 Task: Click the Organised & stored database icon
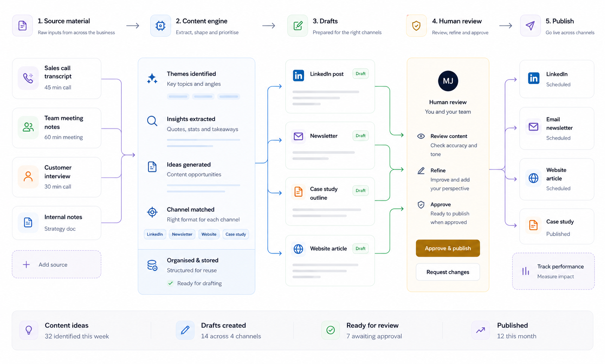click(x=152, y=265)
